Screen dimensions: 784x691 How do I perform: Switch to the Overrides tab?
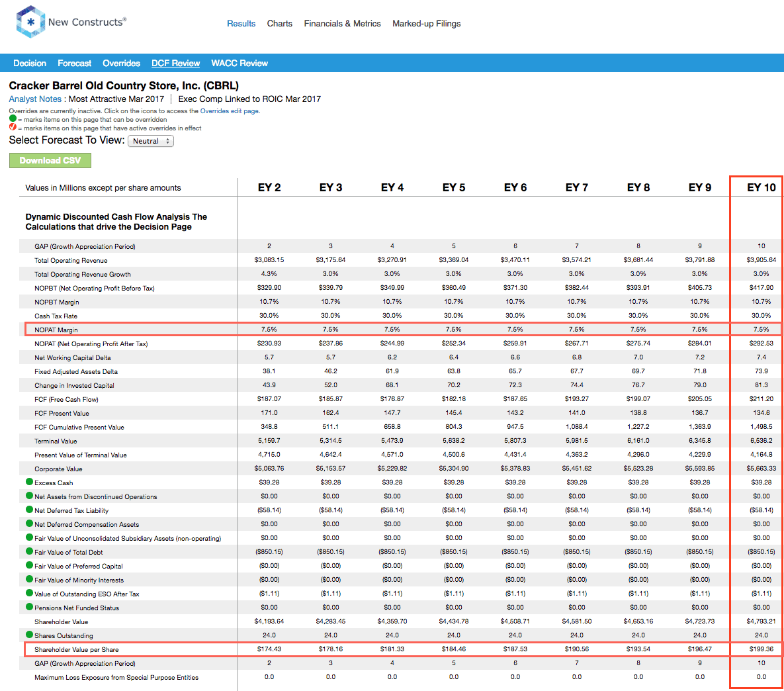[122, 63]
